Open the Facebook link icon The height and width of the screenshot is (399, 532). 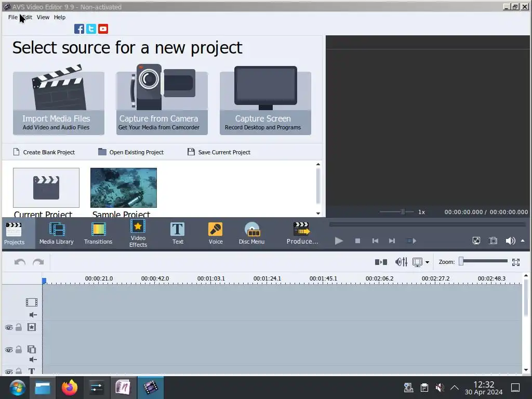(x=79, y=29)
